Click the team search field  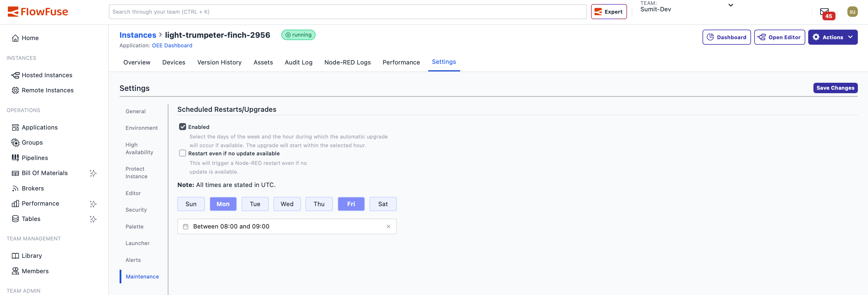pos(347,11)
